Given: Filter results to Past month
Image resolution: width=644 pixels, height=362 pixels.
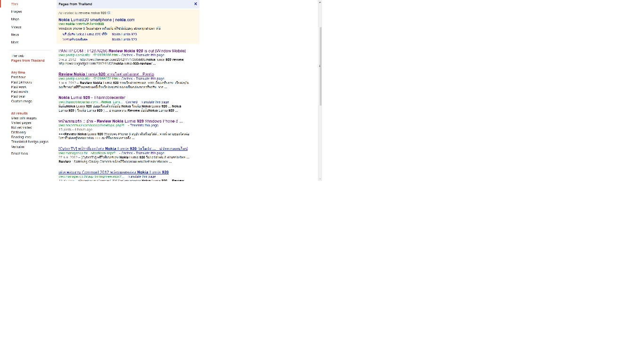Looking at the screenshot, I should click(x=20, y=91).
